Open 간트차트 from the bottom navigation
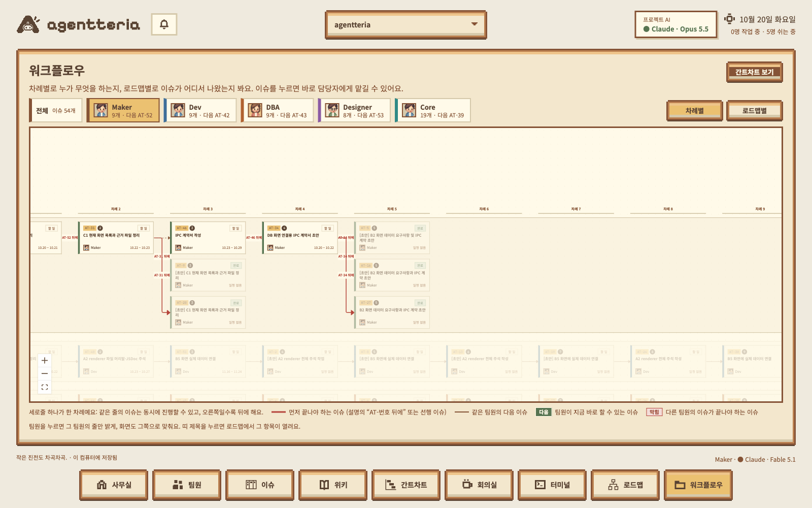Screen dimensions: 812x508 point(406,485)
